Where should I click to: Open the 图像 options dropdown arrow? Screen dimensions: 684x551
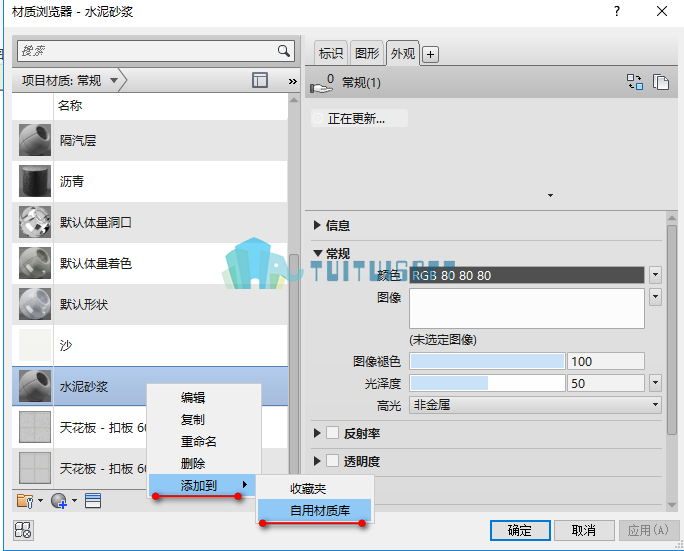pyautogui.click(x=655, y=297)
